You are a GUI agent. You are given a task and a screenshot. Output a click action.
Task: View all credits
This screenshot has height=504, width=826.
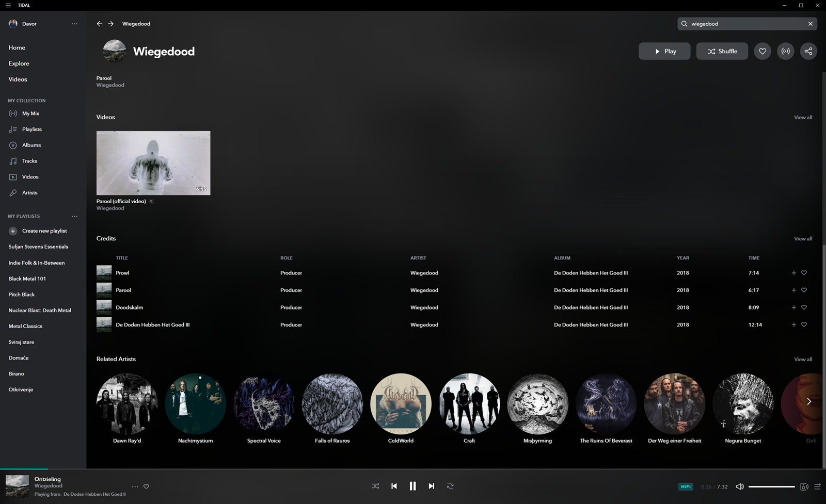click(803, 239)
